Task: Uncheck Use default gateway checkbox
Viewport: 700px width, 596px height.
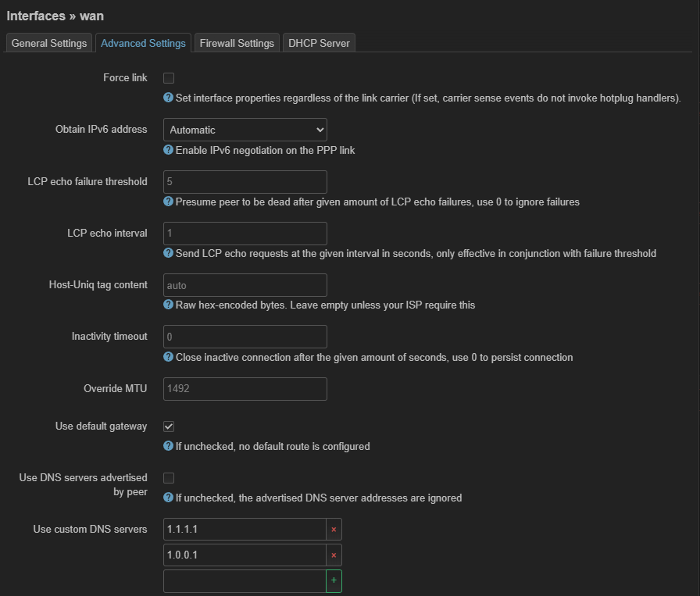Action: tap(169, 426)
